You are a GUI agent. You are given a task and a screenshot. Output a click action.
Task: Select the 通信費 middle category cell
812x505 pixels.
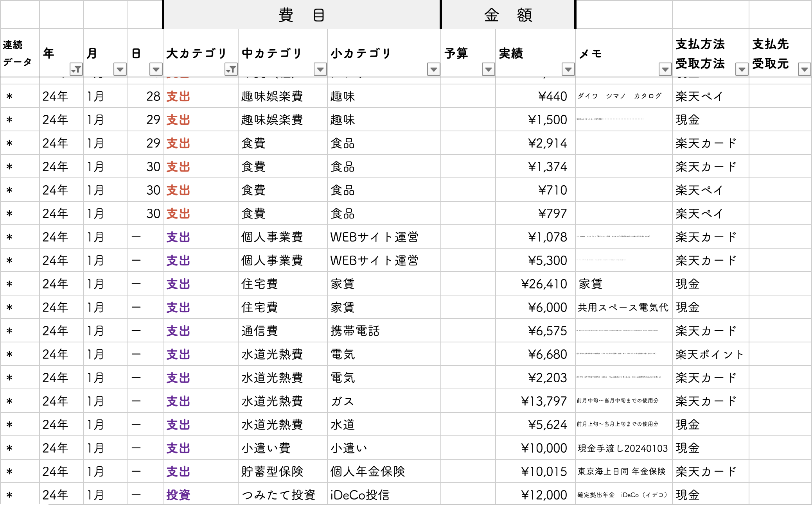(x=283, y=331)
